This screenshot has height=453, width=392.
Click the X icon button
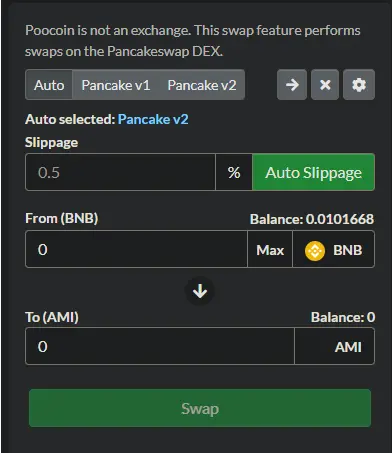pyautogui.click(x=325, y=85)
